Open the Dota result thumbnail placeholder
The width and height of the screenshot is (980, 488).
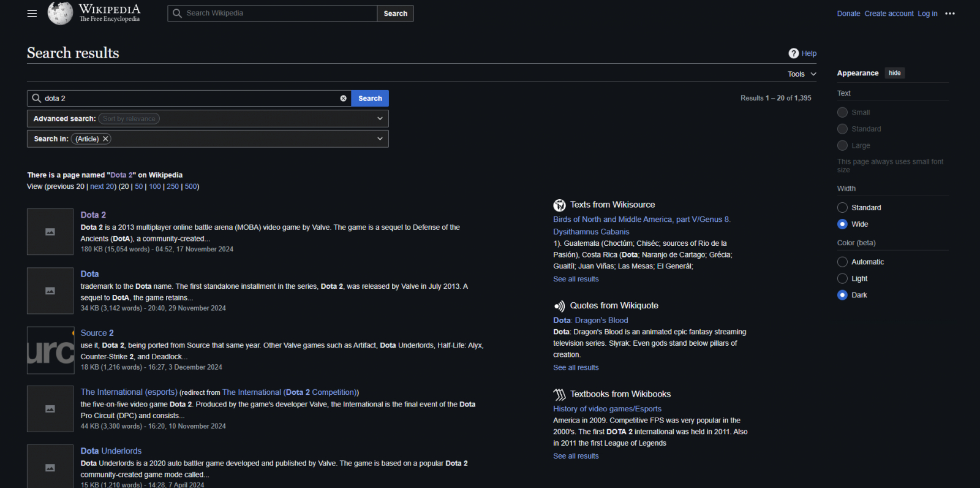tap(50, 291)
